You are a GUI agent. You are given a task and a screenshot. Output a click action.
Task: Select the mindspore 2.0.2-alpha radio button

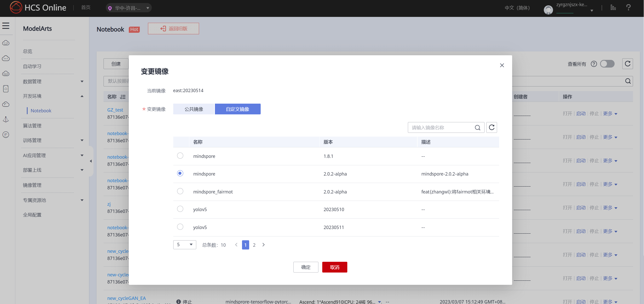(180, 173)
